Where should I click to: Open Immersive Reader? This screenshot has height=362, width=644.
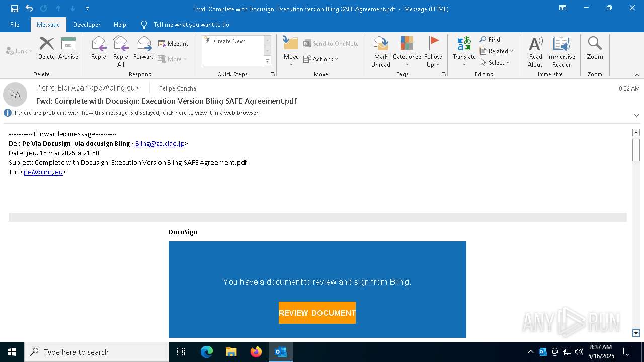point(561,52)
